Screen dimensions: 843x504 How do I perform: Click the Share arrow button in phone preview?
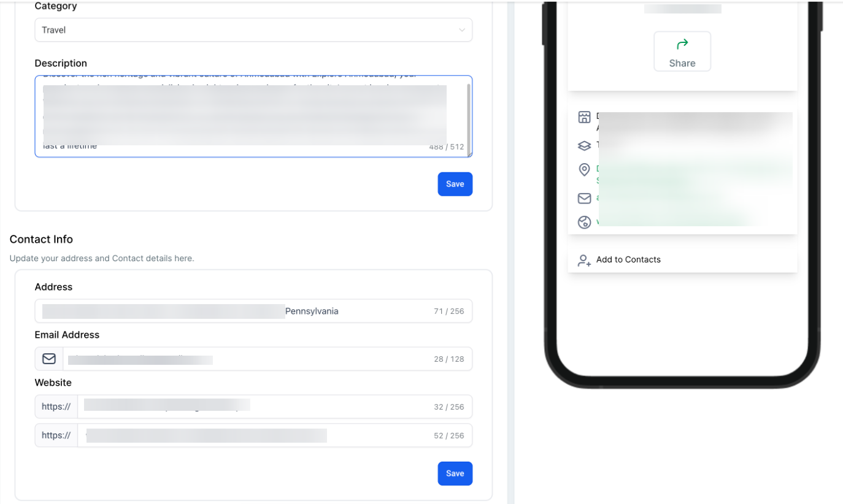(682, 52)
